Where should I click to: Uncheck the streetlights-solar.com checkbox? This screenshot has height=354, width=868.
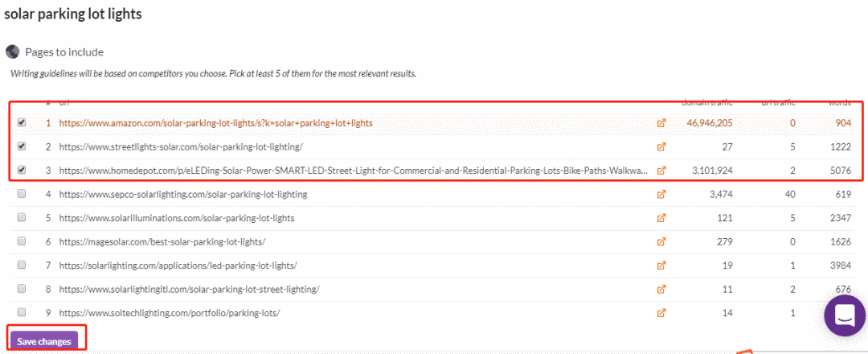[22, 146]
